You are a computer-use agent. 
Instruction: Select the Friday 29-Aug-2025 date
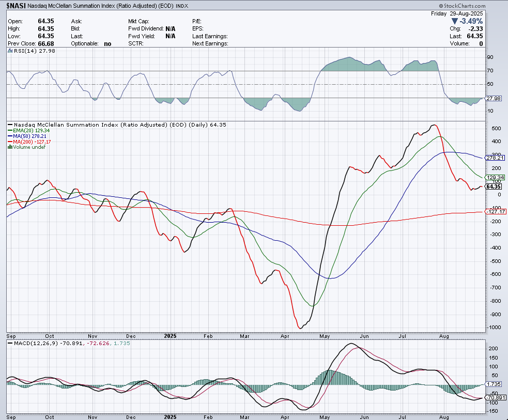click(457, 13)
